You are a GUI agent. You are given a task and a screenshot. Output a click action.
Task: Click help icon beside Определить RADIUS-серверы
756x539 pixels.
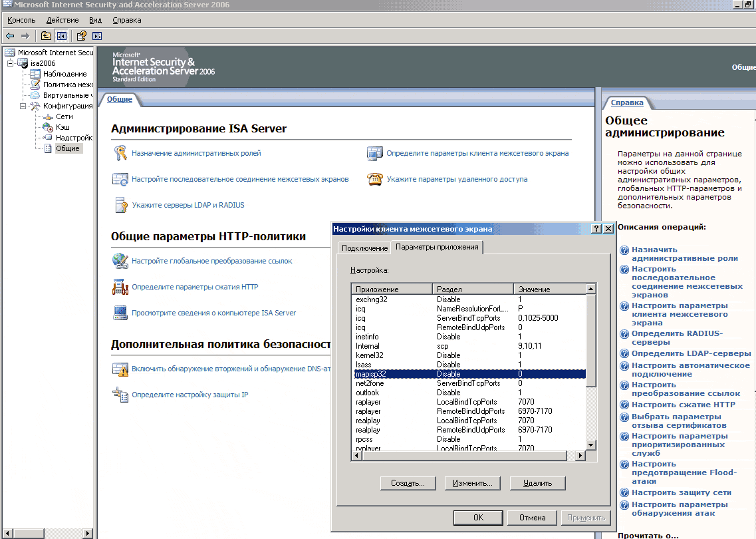pyautogui.click(x=624, y=334)
